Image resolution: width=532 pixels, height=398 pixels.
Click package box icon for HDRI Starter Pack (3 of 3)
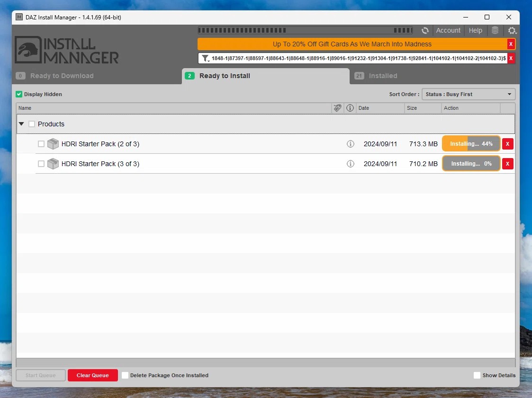pyautogui.click(x=53, y=164)
